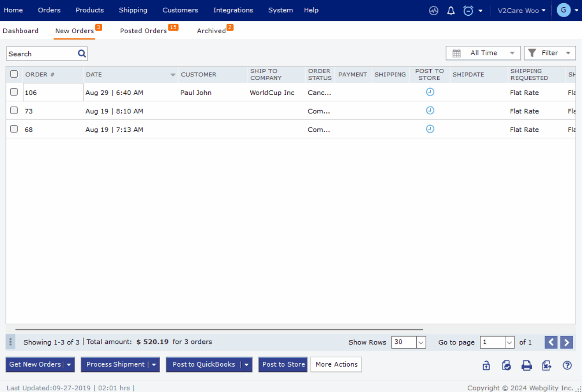Toggle the select-all checkbox in header
The image size is (582, 392).
(x=14, y=74)
